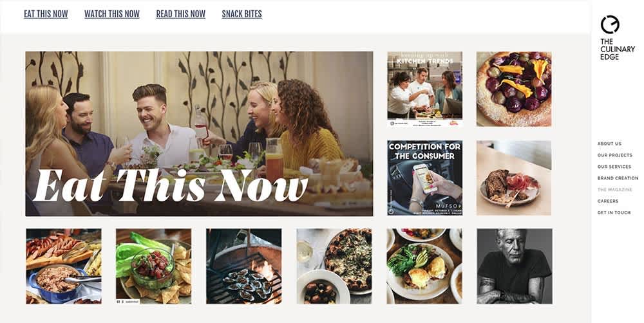Open the black-and-white portrait thumbnail

515,266
